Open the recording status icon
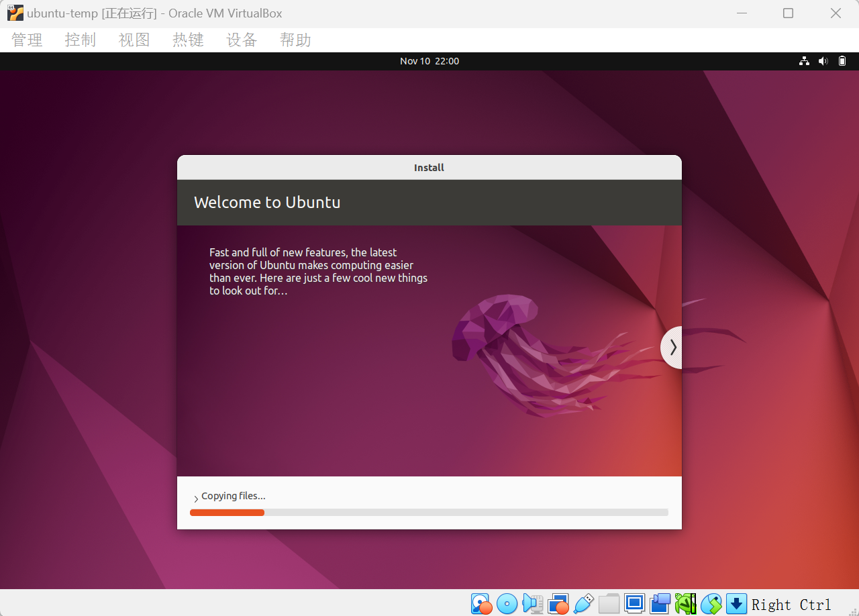 (x=660, y=604)
